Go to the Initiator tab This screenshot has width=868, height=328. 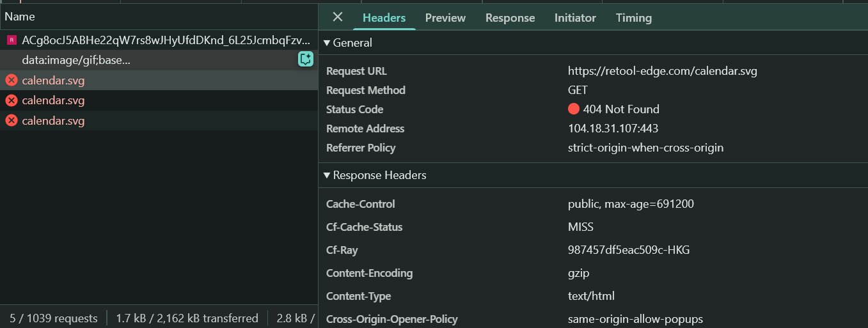[575, 18]
